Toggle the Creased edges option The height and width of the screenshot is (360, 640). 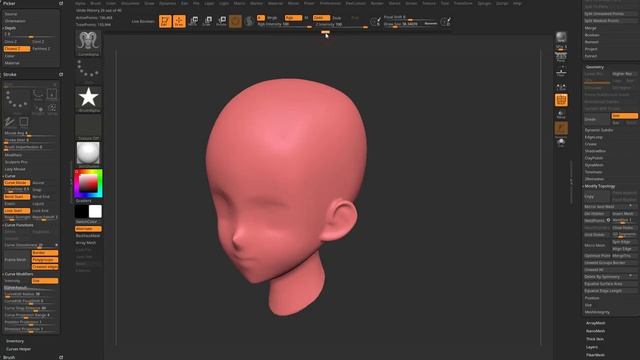pyautogui.click(x=45, y=267)
